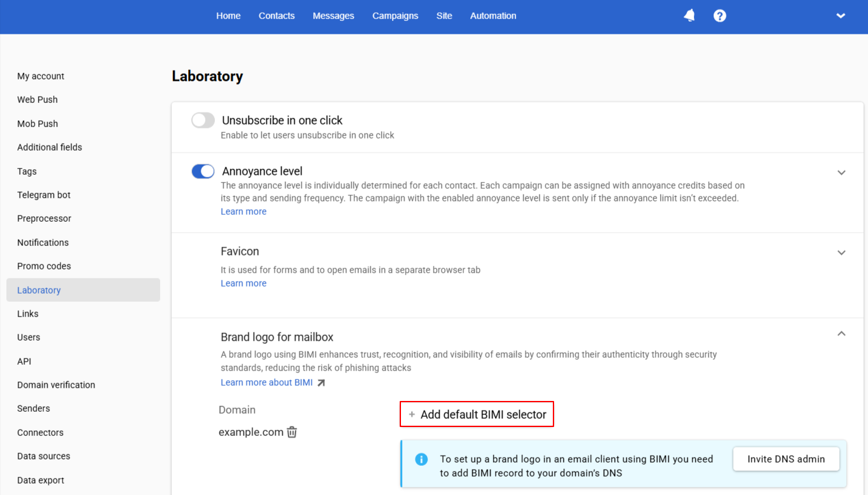Viewport: 868px width, 495px height.
Task: Open the Senders settings page
Action: [x=33, y=408]
